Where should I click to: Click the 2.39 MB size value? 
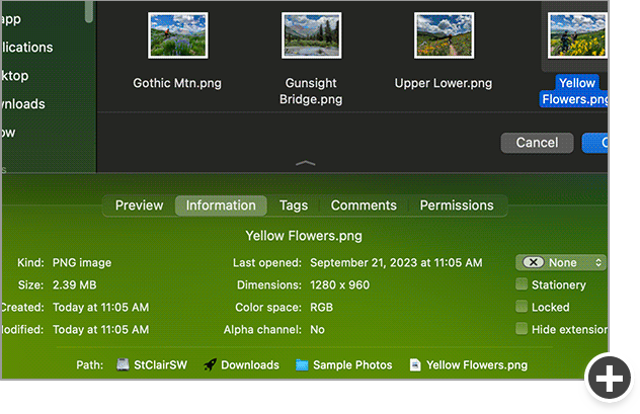74,285
